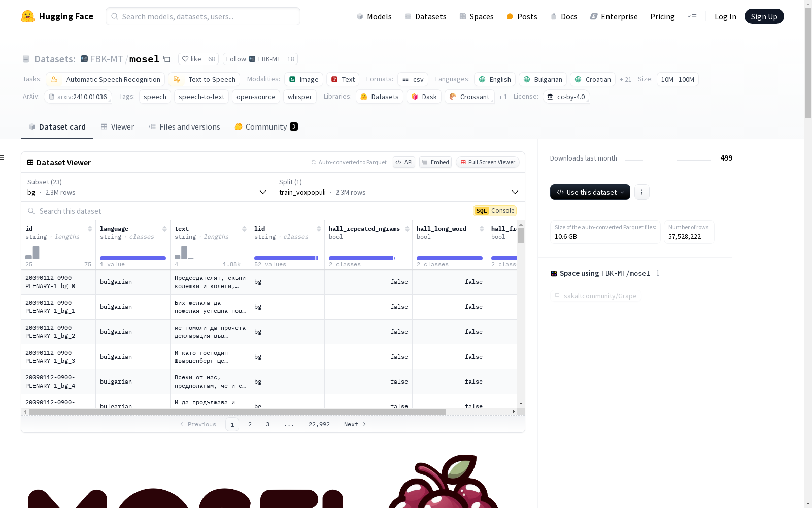Screen dimensions: 812x508
Task: Focus the Search models, datasets, users field
Action: 203,16
